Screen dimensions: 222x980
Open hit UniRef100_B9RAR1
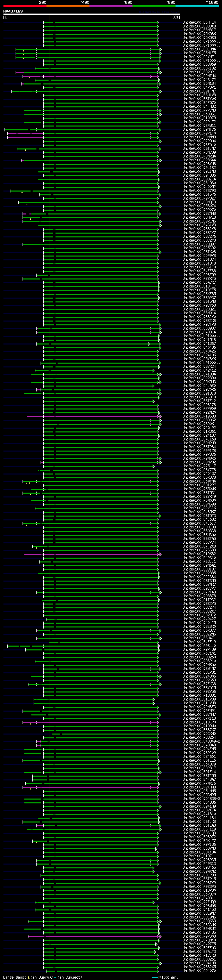[199, 72]
